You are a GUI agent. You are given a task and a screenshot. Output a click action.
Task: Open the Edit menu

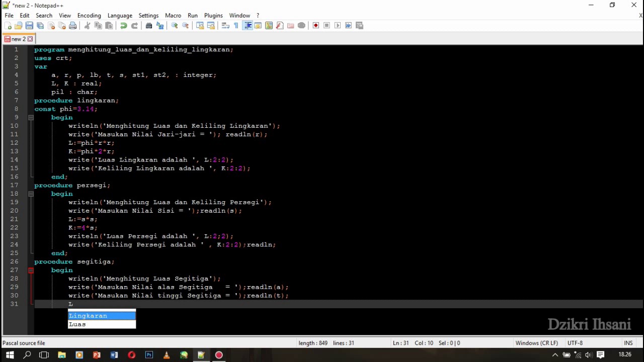[25, 16]
